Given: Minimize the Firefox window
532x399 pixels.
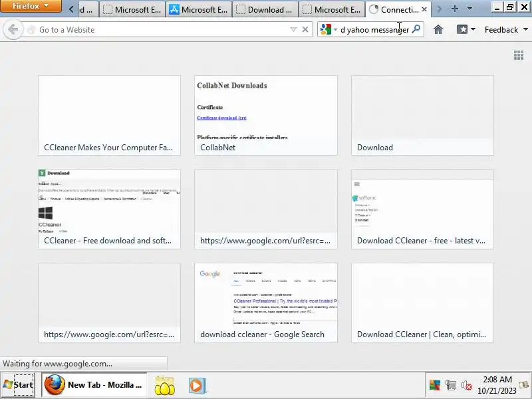Looking at the screenshot, I should [x=497, y=7].
